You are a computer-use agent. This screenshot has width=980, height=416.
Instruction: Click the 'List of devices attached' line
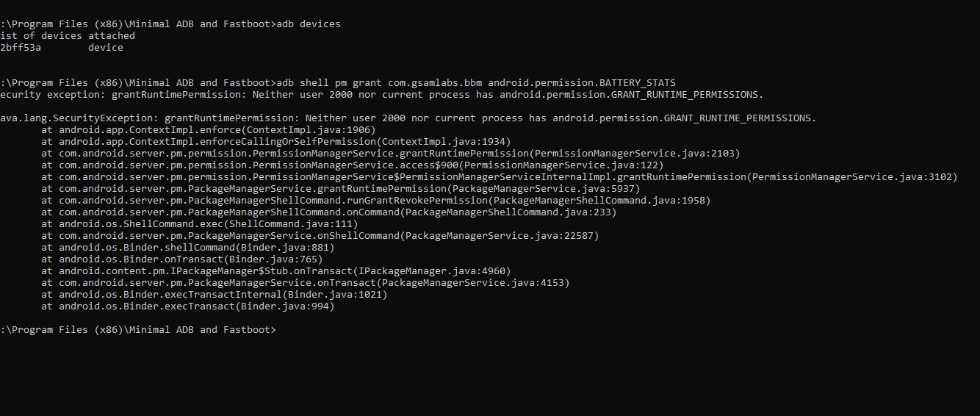coord(68,36)
